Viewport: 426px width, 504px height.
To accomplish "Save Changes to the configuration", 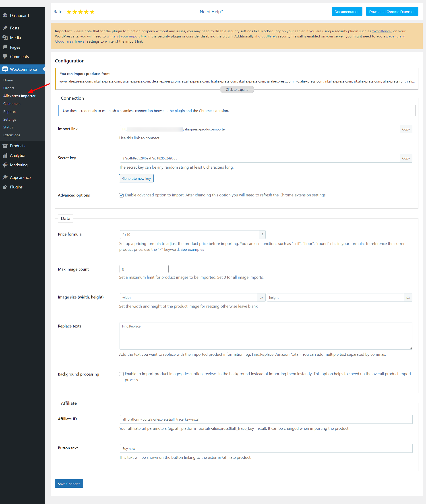I will [x=69, y=483].
